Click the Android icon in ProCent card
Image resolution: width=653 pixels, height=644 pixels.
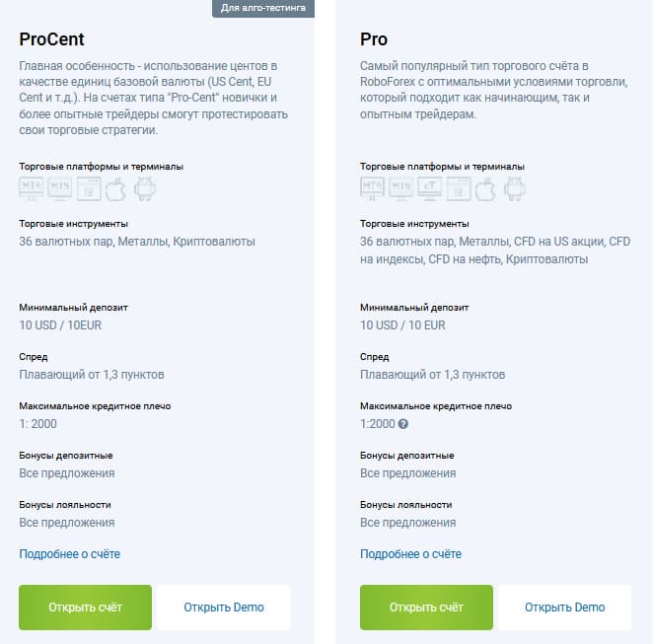(x=144, y=189)
